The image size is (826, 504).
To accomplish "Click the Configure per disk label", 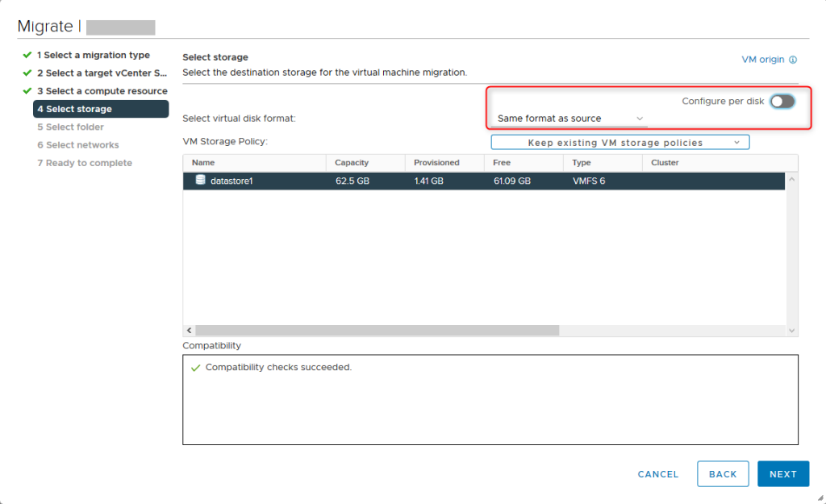I will (x=723, y=101).
